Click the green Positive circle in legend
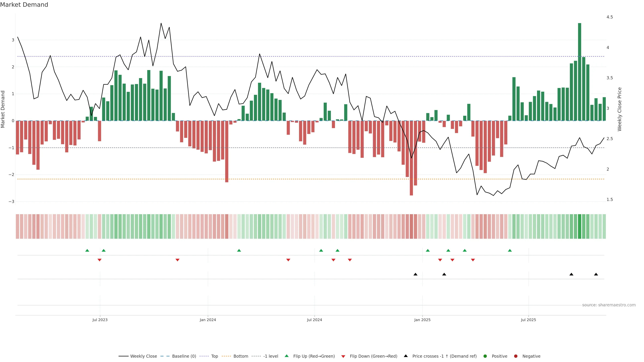 click(x=485, y=356)
